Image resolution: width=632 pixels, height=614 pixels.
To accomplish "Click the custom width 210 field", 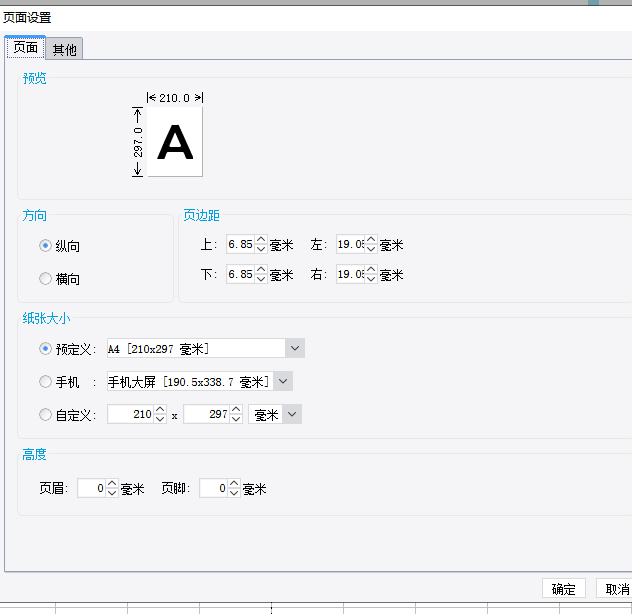I will [131, 414].
